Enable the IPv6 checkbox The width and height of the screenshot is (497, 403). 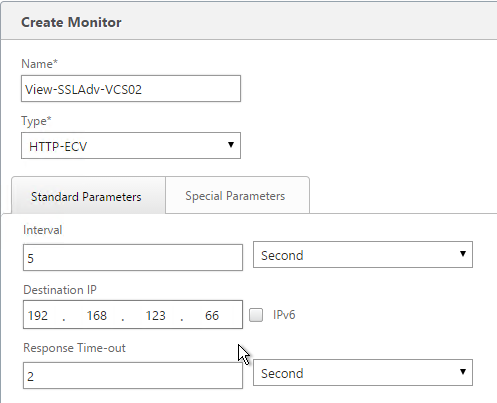pos(256,315)
